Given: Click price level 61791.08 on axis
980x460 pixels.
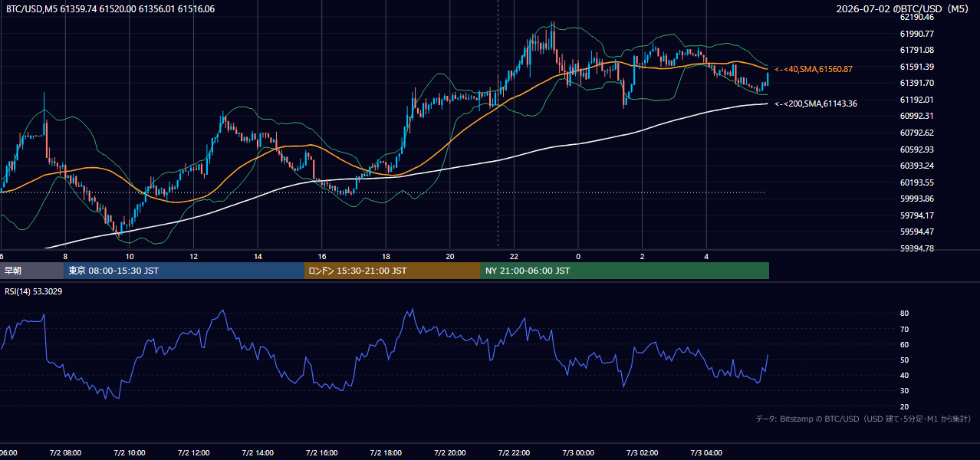Looking at the screenshot, I should tap(916, 50).
